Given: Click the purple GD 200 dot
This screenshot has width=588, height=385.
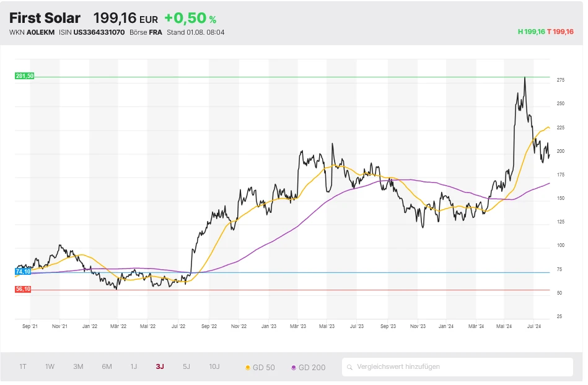Looking at the screenshot, I should (294, 368).
